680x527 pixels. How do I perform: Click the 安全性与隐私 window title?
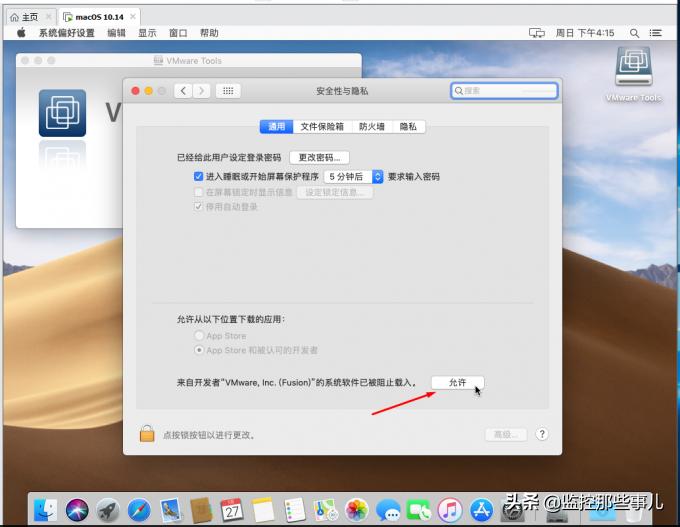click(x=342, y=91)
